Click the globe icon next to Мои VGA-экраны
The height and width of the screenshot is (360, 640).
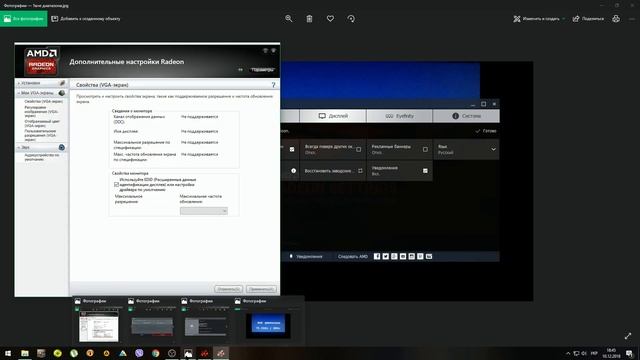pyautogui.click(x=62, y=93)
